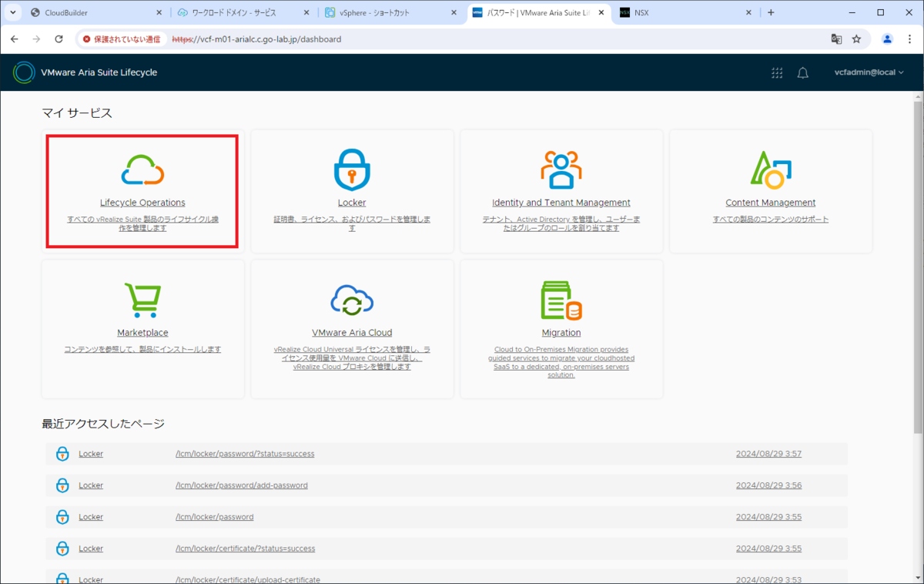
Task: Reload the current page
Action: [59, 39]
